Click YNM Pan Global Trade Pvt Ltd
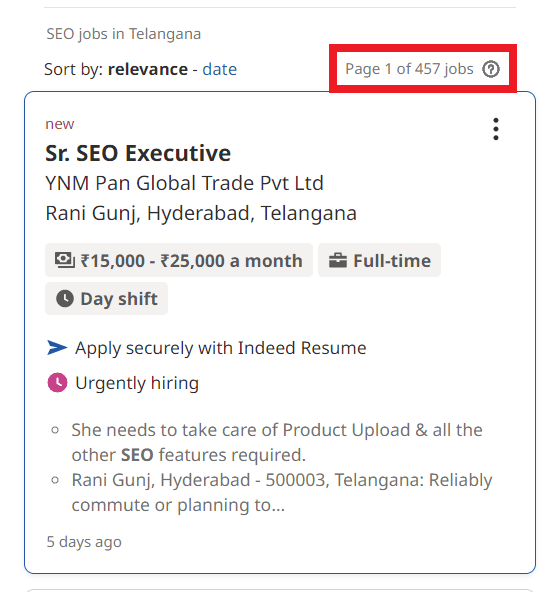Image resolution: width=555 pixels, height=592 pixels. [x=184, y=183]
